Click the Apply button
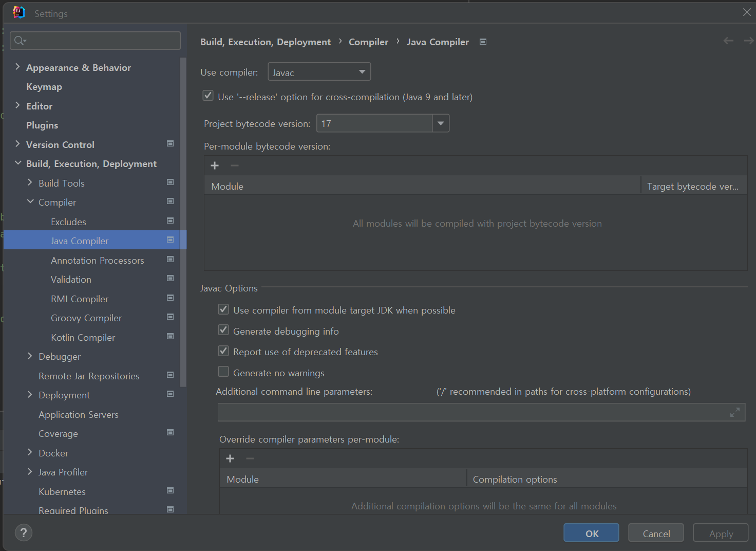This screenshot has height=551, width=756. click(721, 533)
